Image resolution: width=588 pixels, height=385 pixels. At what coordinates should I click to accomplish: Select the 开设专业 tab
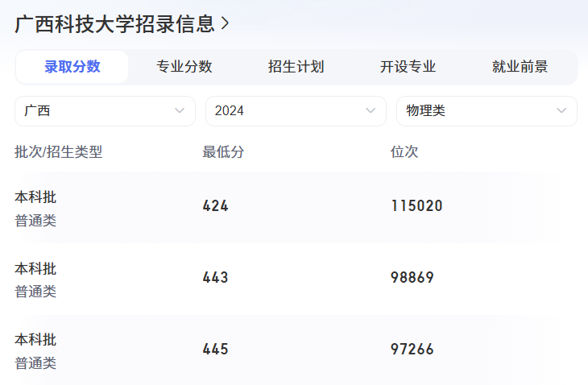[x=408, y=67]
